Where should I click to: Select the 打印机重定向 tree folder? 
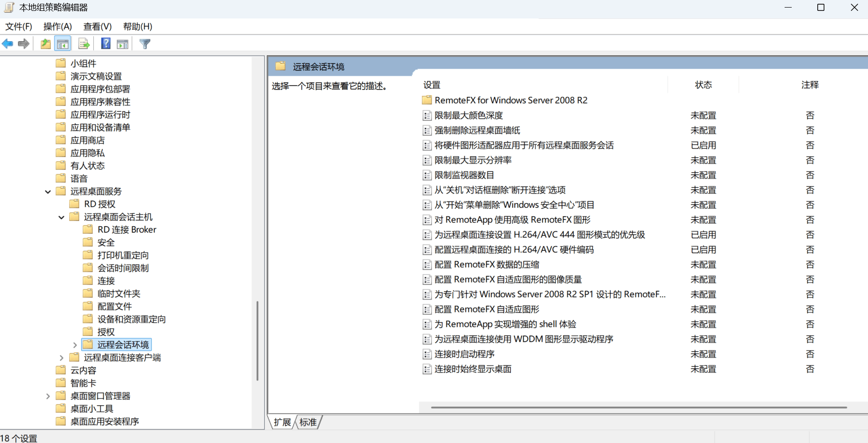pos(123,255)
